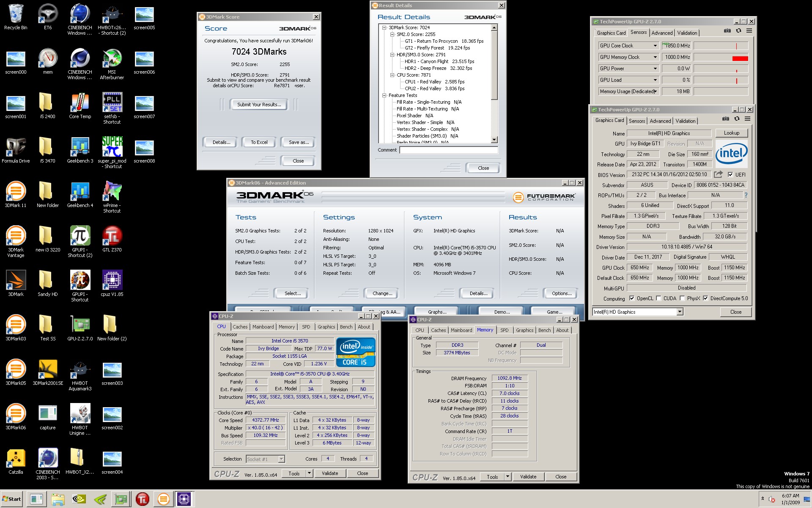Viewport: 812px width, 508px height.
Task: Open Intel(R) HD Graphics selector dropdown
Action: 680,312
